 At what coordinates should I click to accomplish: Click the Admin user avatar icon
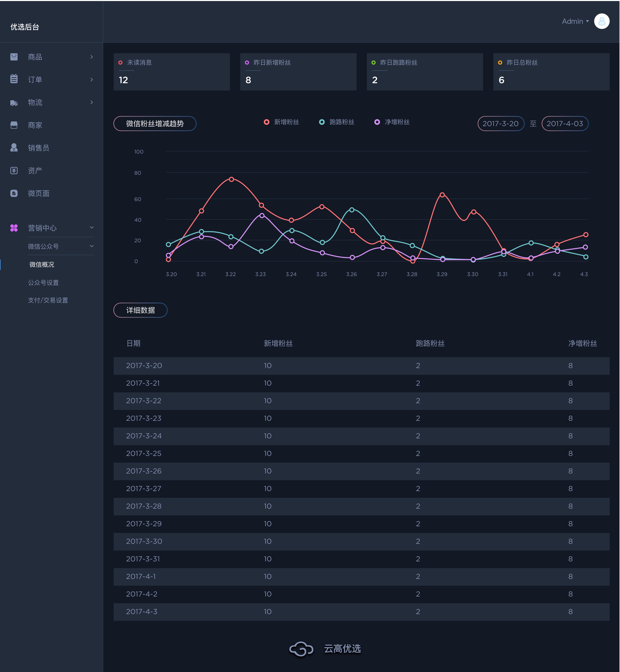tap(602, 21)
